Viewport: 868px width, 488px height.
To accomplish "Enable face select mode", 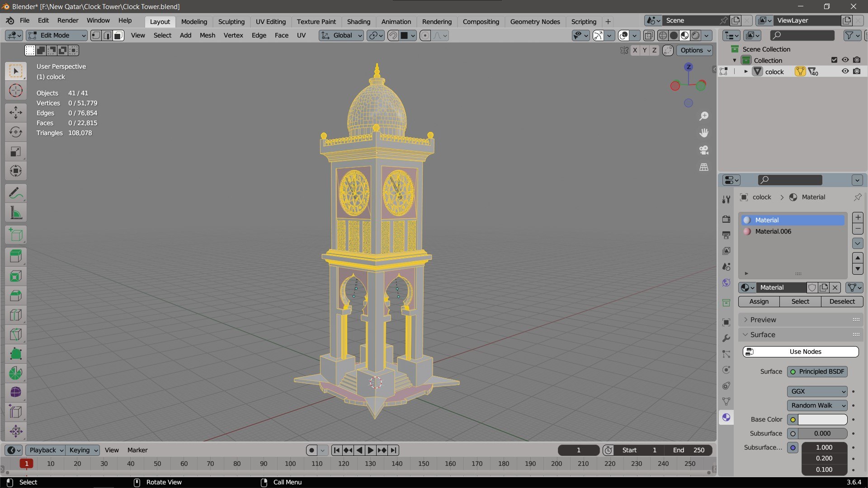I will (118, 35).
